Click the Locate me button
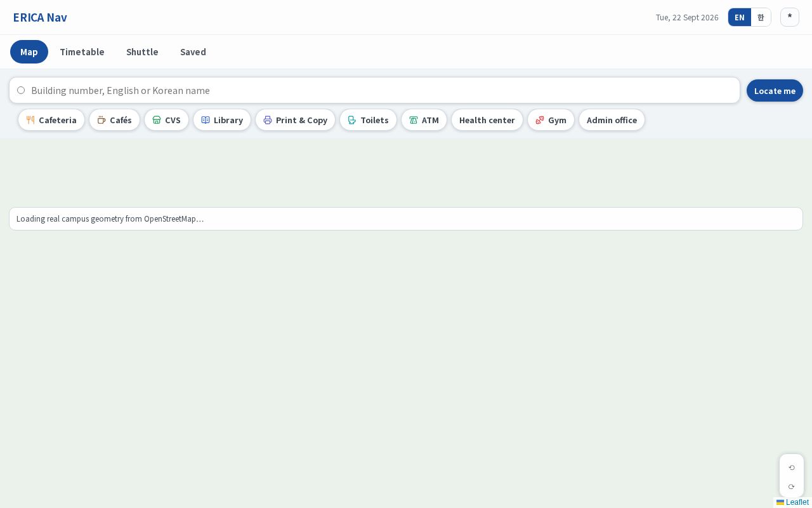Screen dimensions: 812x508 775,91
